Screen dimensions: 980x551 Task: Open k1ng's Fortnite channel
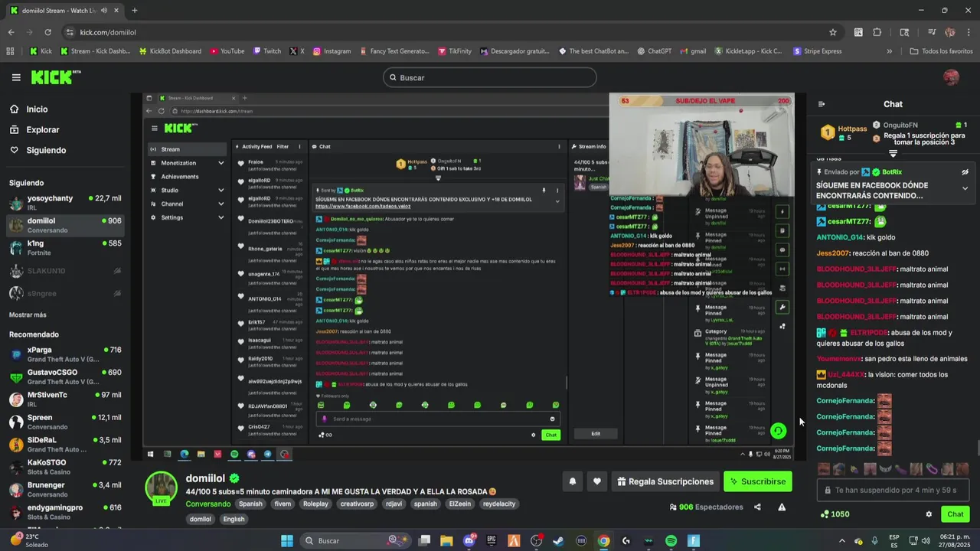(64, 248)
